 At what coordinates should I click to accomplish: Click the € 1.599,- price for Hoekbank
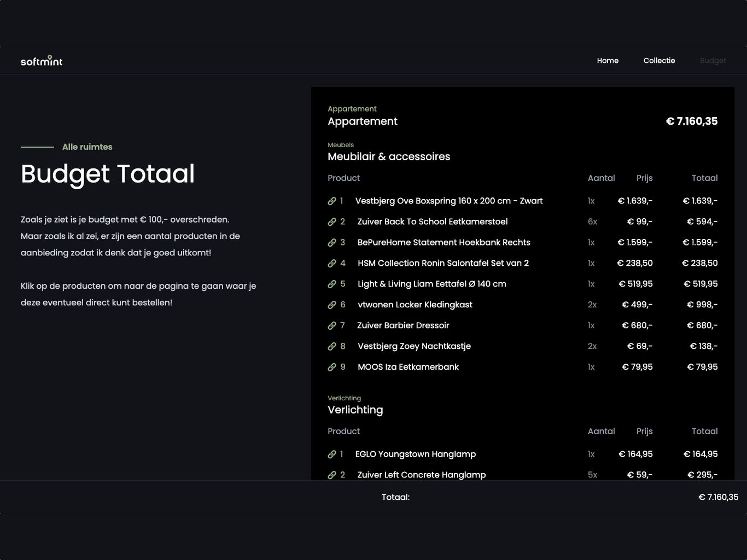[x=635, y=242]
